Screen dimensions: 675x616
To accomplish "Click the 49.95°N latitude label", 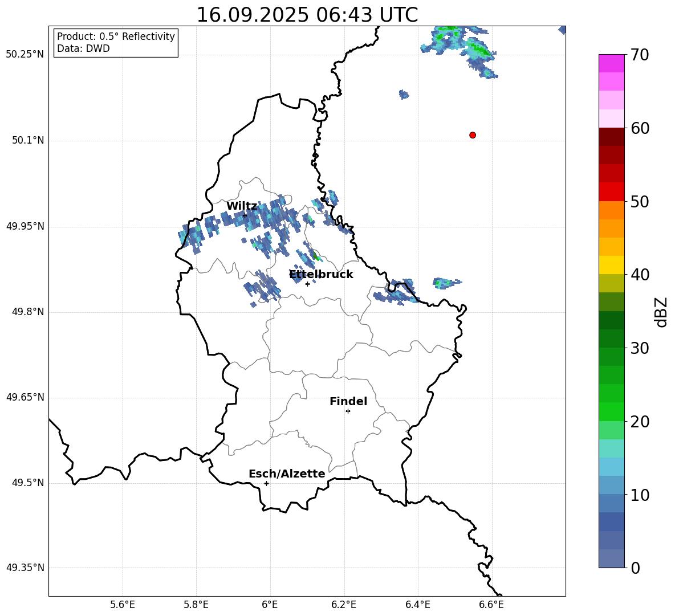I will [25, 226].
